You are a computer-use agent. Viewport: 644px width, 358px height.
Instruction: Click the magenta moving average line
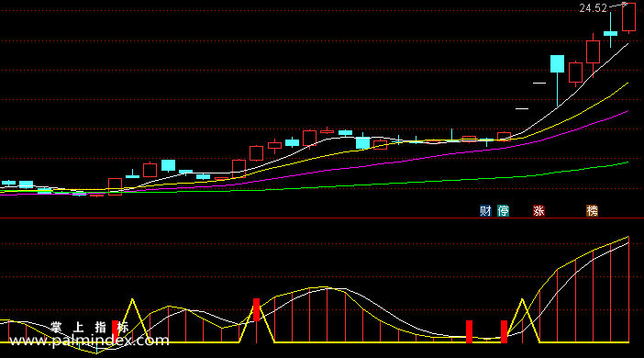click(411, 160)
